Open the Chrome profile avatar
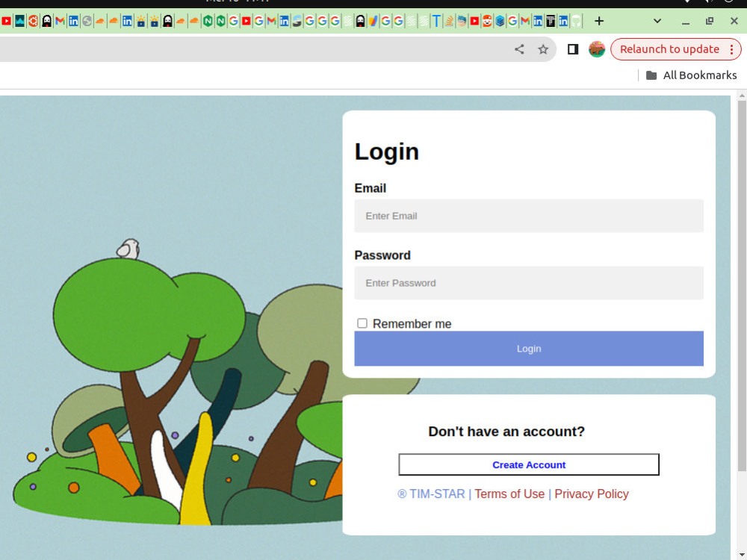This screenshot has width=747, height=560. coord(596,49)
